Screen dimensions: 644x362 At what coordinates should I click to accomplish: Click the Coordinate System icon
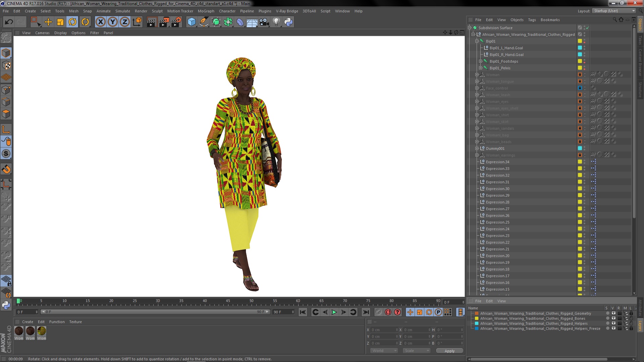pos(137,22)
